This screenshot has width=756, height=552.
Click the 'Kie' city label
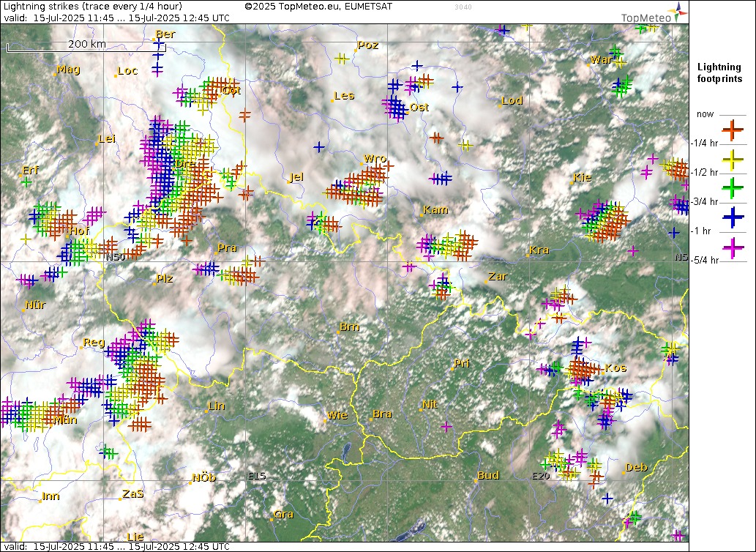pos(582,177)
